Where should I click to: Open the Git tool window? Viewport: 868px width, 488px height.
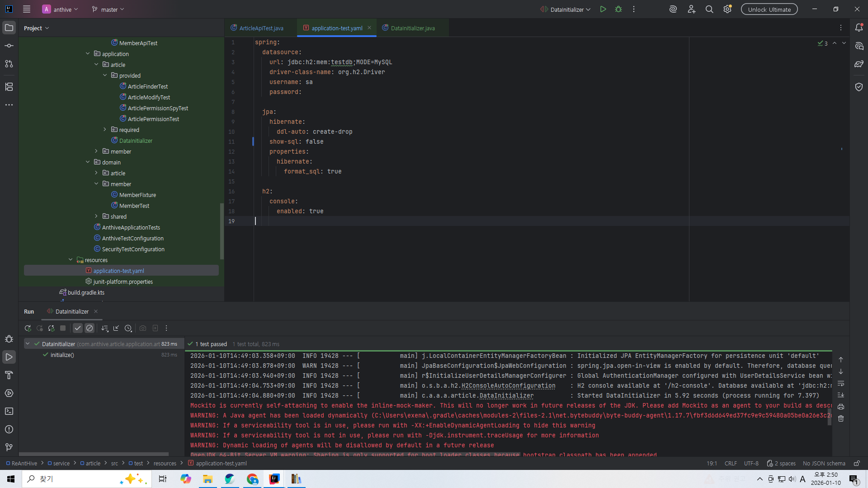coord(9,447)
